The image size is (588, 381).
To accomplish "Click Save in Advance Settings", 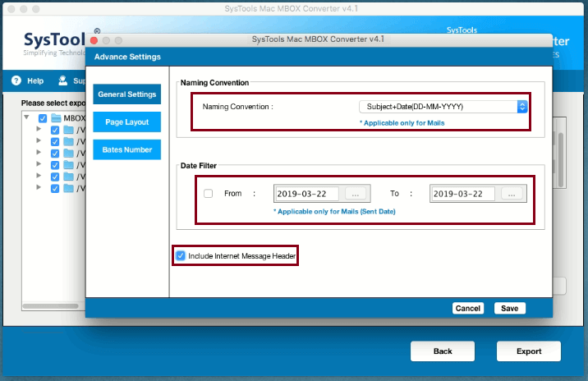I will [x=509, y=308].
